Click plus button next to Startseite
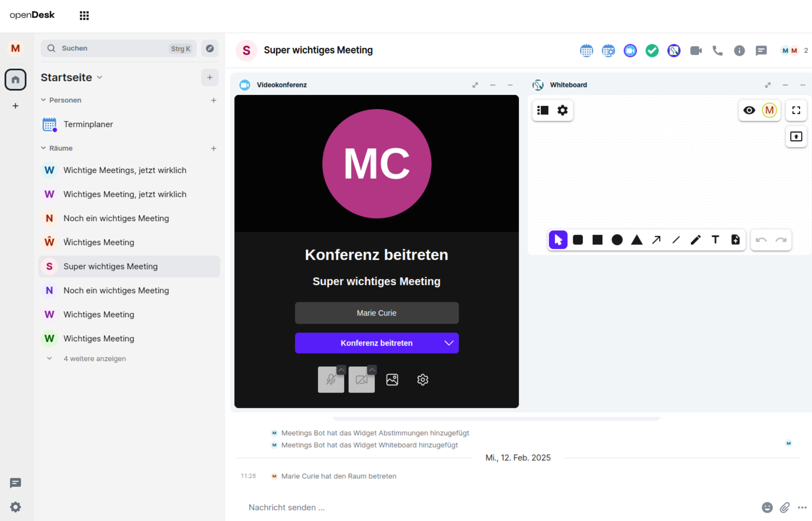This screenshot has height=521, width=812. (x=210, y=77)
